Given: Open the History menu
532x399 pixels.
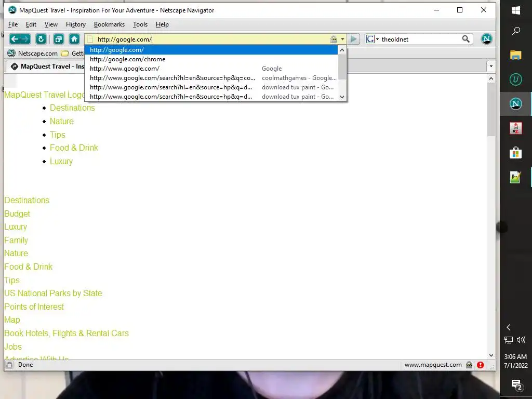Looking at the screenshot, I should pos(76,24).
